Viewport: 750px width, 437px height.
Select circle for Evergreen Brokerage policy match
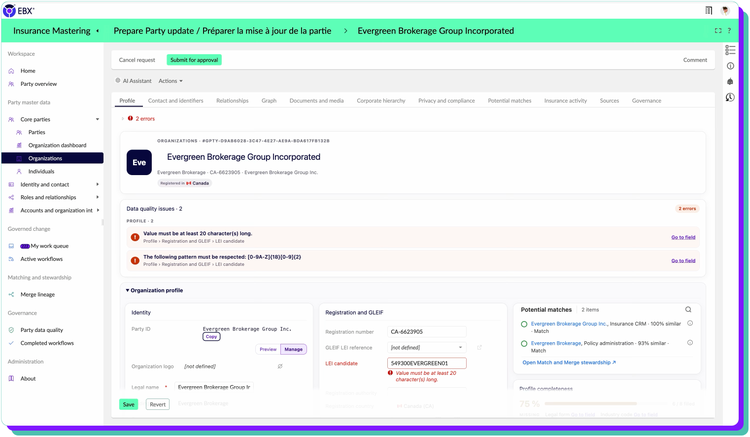524,343
